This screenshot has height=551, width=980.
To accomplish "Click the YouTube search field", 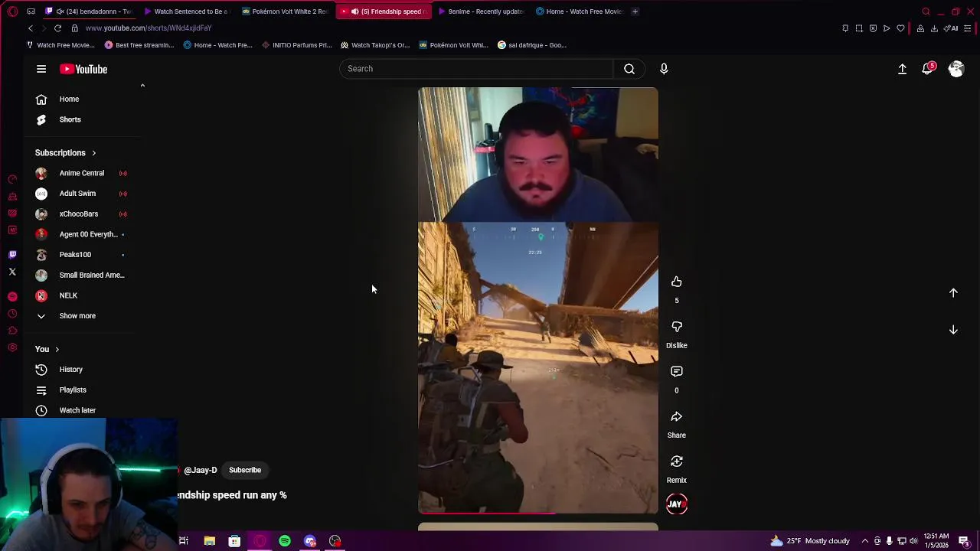I will point(475,69).
